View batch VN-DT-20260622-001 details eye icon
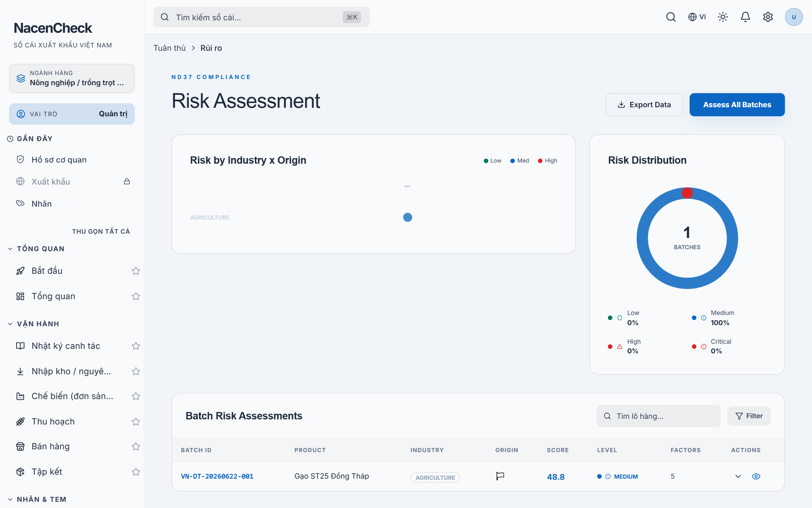The height and width of the screenshot is (508, 812). pyautogui.click(x=756, y=476)
